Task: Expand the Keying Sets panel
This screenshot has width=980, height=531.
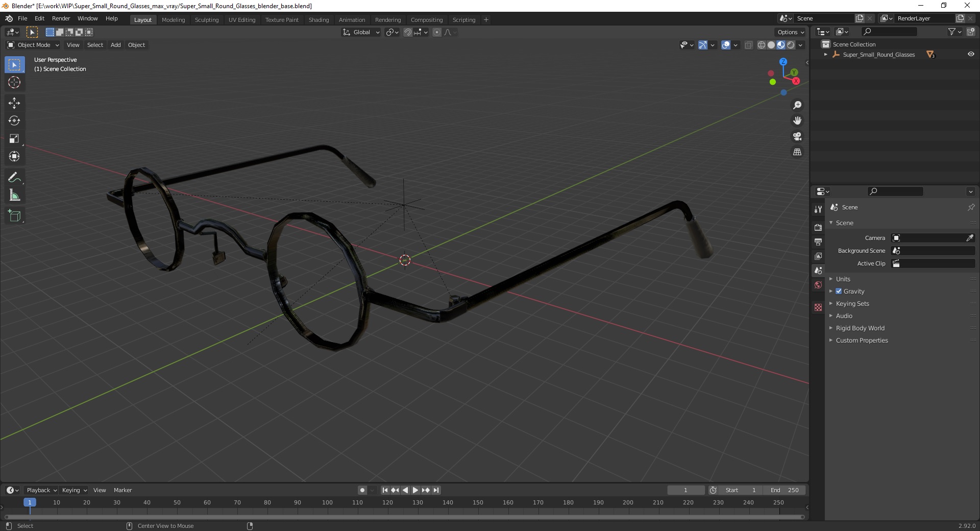Action: (x=852, y=303)
